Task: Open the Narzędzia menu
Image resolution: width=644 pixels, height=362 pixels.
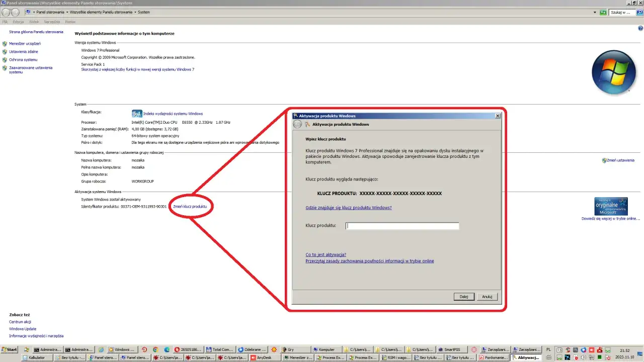Action: [51, 22]
